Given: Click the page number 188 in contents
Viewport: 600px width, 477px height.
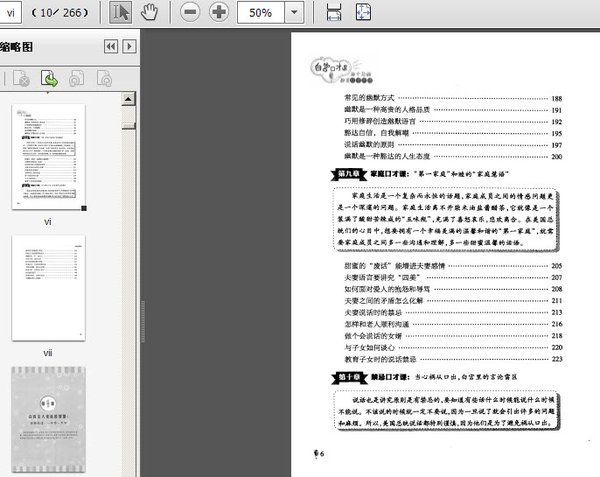Looking at the screenshot, I should pos(557,99).
